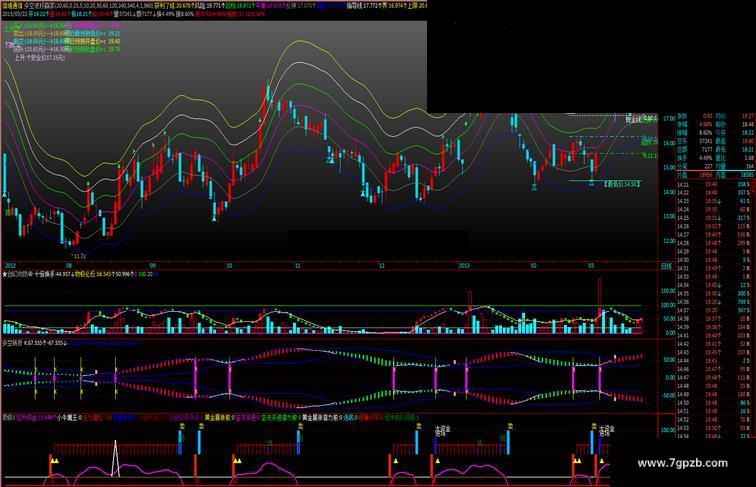The image size is (756, 487).
Task: Select the 14:21 tick trade row
Action: [716, 184]
